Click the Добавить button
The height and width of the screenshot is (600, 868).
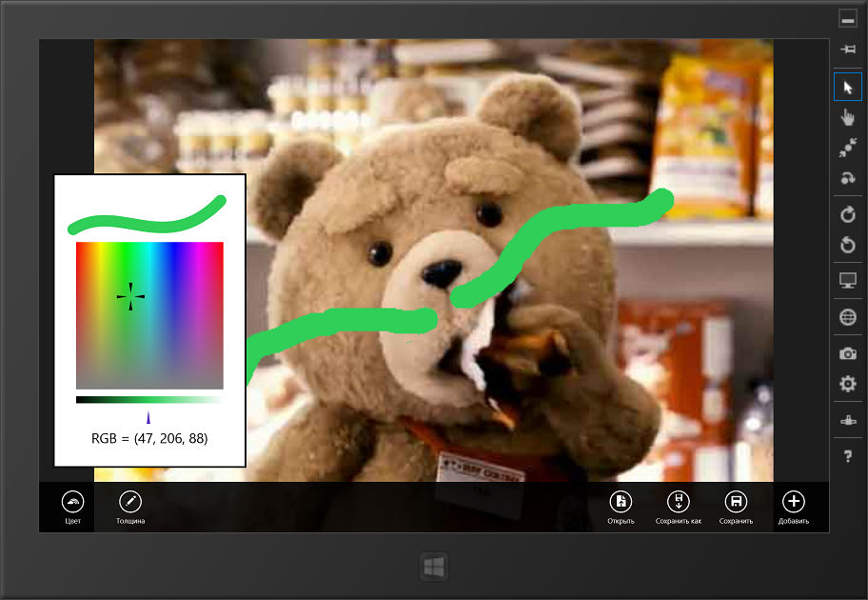point(793,508)
